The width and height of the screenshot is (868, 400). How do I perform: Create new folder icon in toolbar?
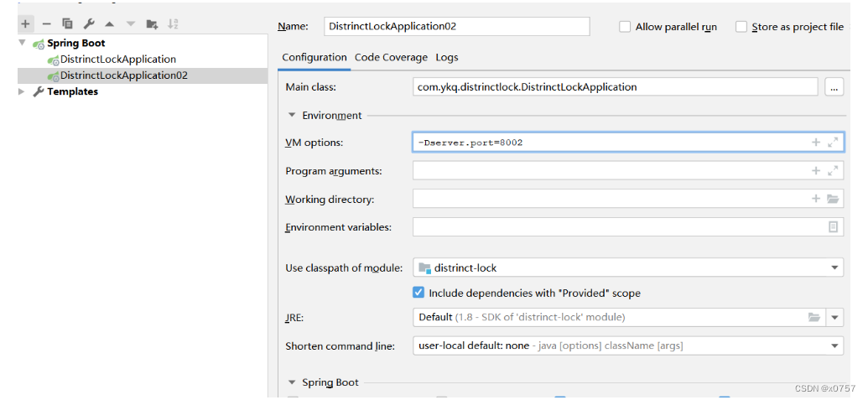pos(152,23)
